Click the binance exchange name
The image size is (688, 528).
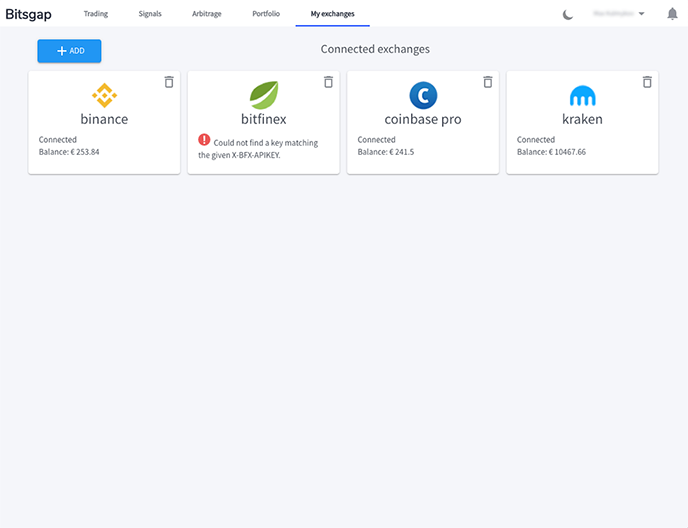104,119
